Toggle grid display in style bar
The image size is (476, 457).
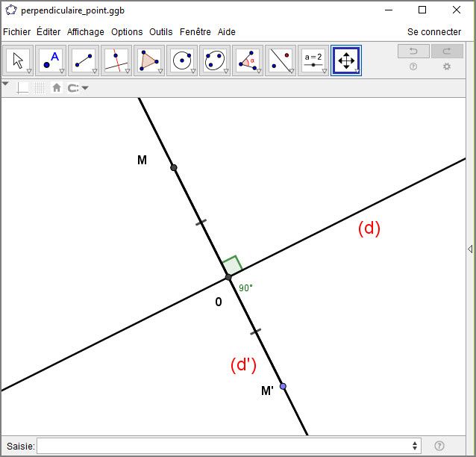point(40,88)
